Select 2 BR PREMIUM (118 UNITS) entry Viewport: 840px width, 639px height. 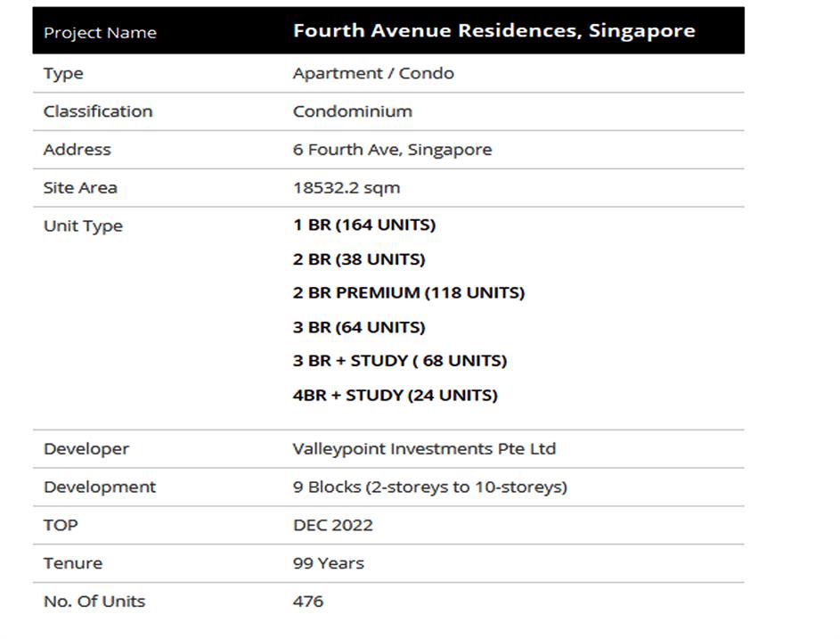pyautogui.click(x=408, y=293)
